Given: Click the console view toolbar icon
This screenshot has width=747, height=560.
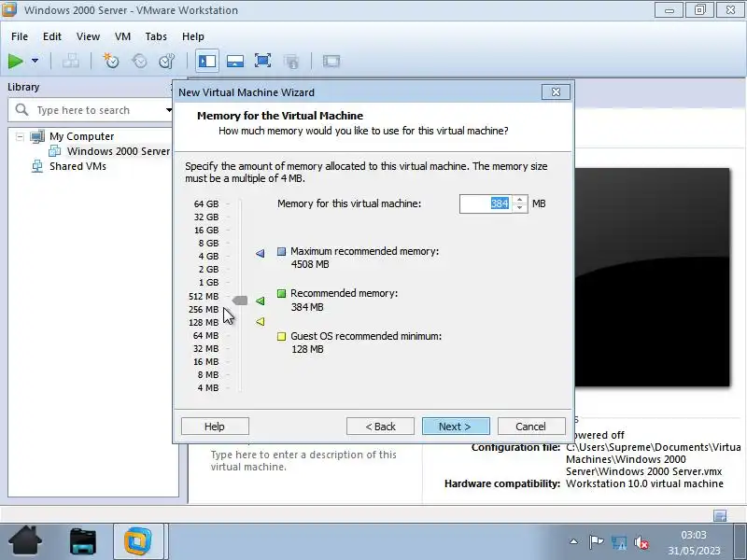Looking at the screenshot, I should click(x=331, y=61).
